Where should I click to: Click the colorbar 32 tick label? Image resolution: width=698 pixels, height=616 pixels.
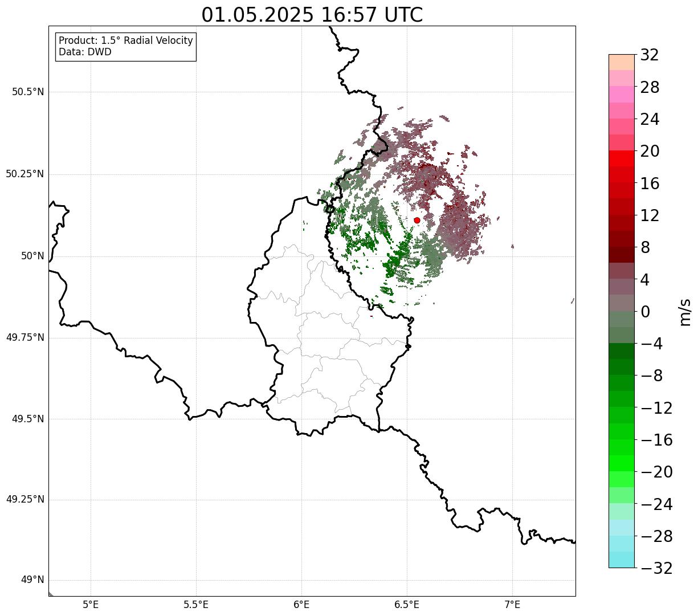[x=650, y=55]
